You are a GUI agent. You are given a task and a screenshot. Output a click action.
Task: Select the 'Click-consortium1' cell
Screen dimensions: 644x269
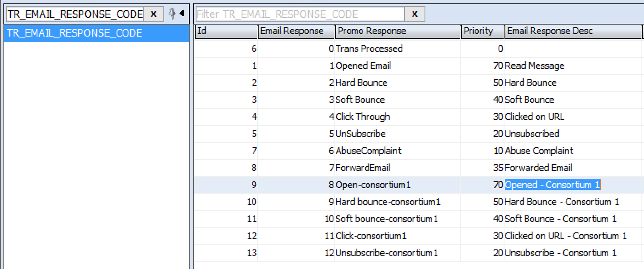tap(398, 236)
